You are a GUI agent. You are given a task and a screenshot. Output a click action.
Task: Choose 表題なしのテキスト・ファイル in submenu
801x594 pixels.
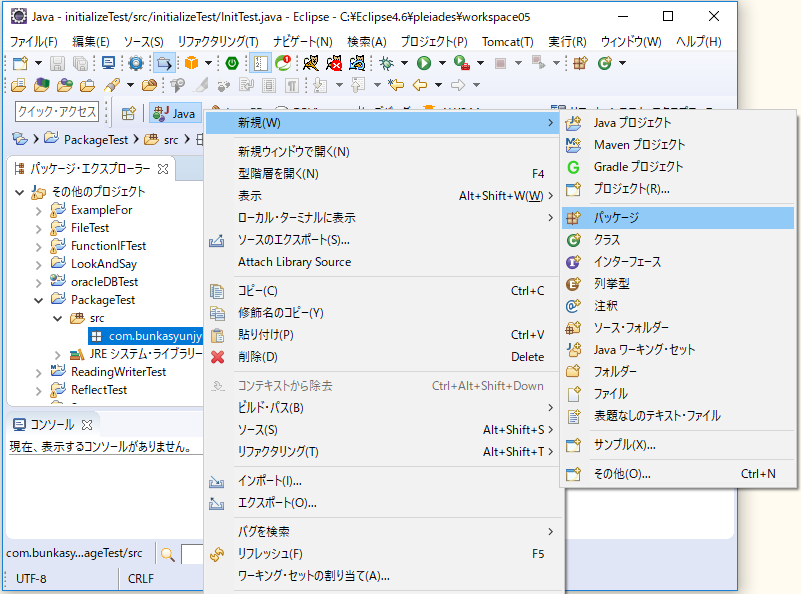678,416
